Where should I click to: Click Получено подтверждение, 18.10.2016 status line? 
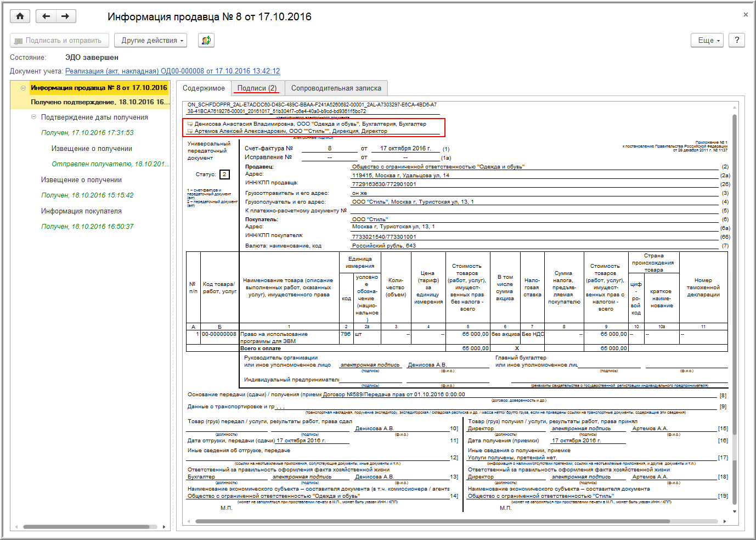pyautogui.click(x=100, y=102)
